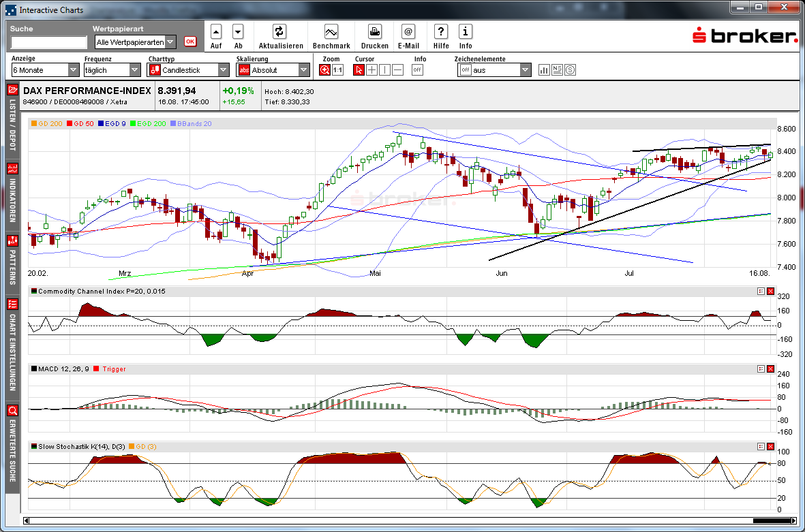Viewport: 805px width, 532px height.
Task: Click the DAX PERFORMANCE-INDEX title
Action: 87,91
